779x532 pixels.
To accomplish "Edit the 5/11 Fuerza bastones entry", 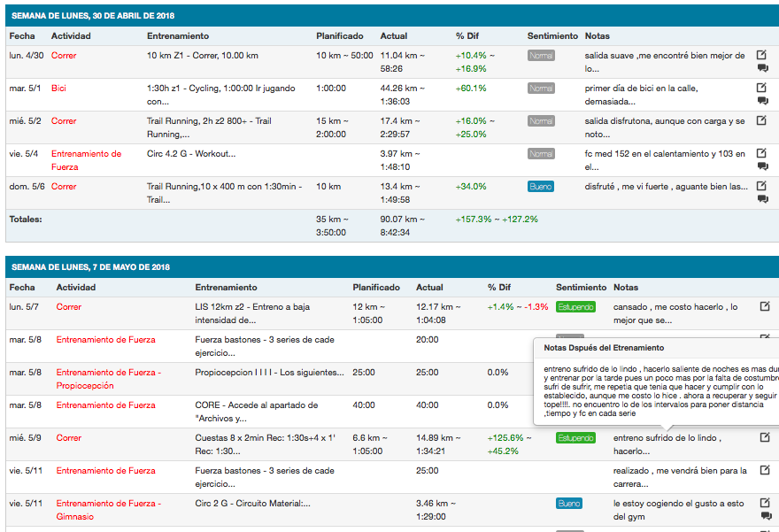I will tap(765, 470).
